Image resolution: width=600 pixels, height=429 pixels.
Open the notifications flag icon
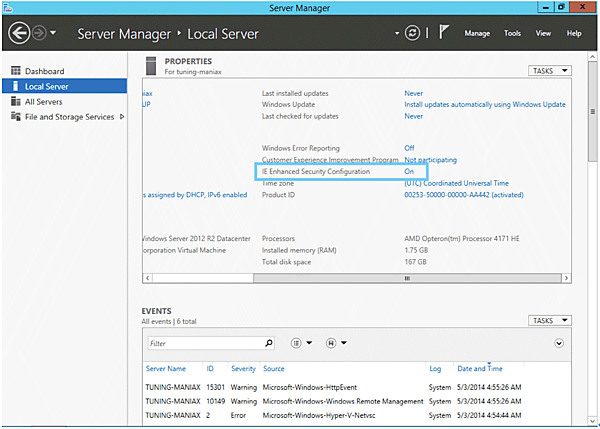[x=443, y=33]
